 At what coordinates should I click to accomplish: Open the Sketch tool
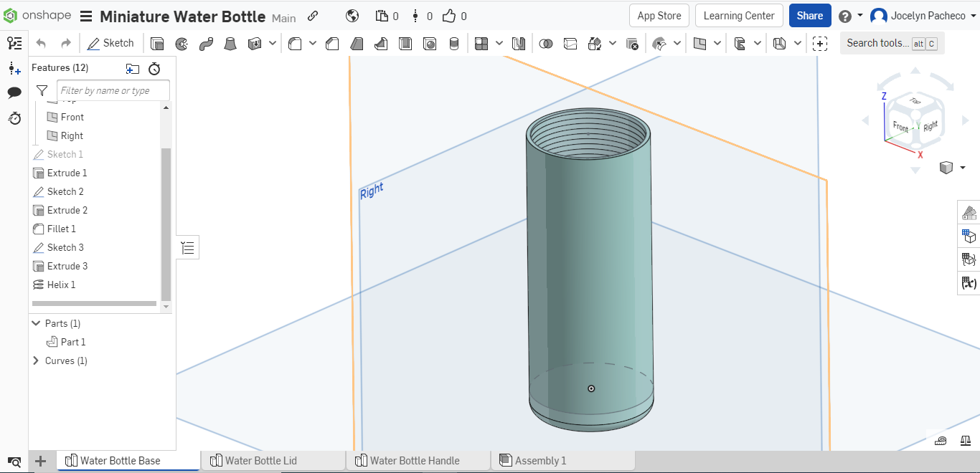tap(111, 43)
